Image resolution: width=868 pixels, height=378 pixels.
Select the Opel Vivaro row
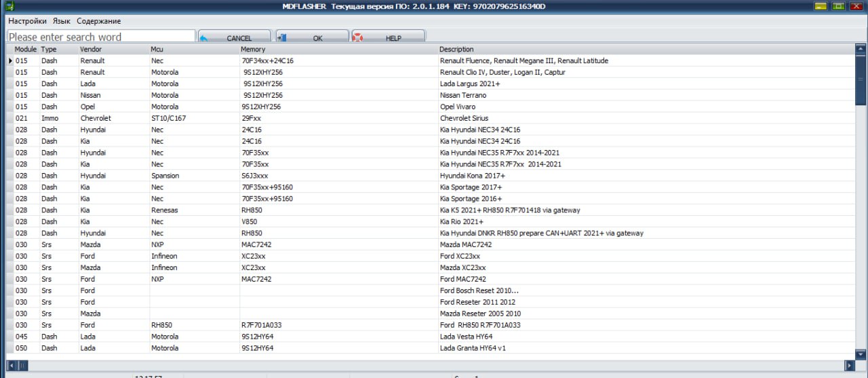458,107
